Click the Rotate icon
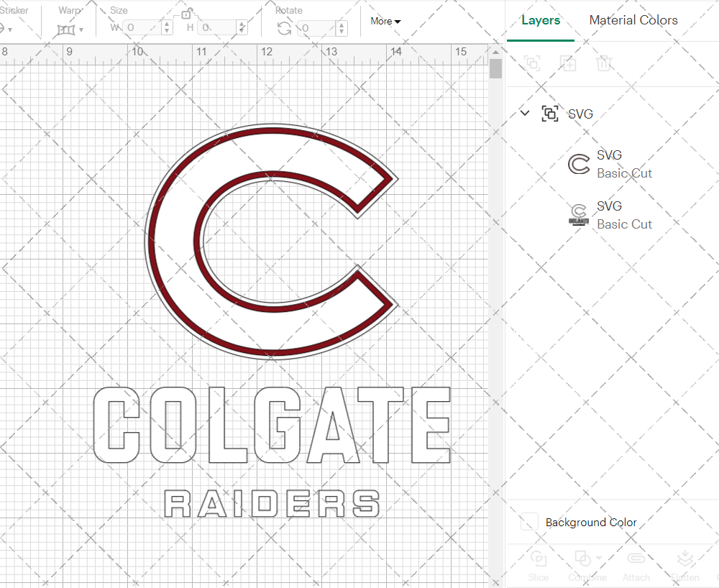The height and width of the screenshot is (588, 719). point(284,29)
